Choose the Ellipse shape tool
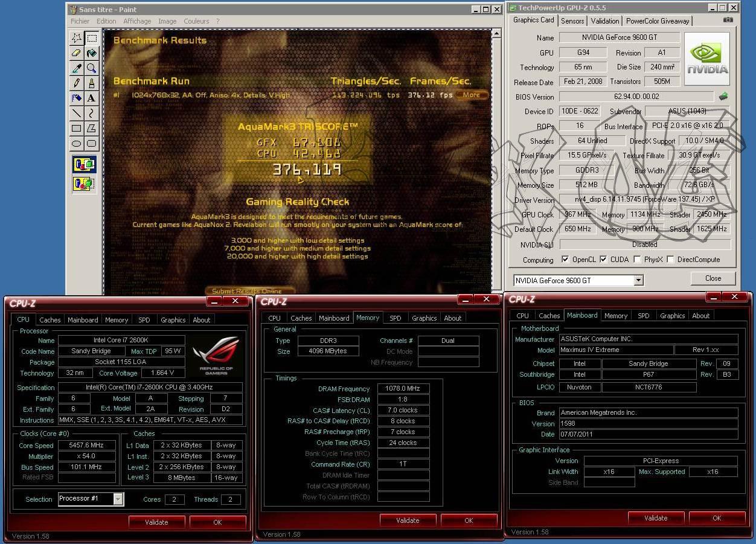 click(77, 143)
